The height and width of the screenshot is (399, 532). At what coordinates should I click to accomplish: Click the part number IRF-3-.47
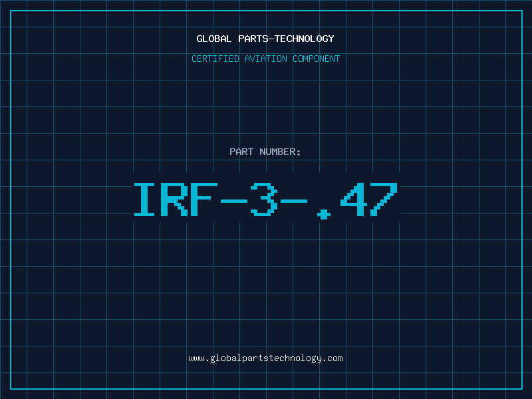click(x=265, y=200)
